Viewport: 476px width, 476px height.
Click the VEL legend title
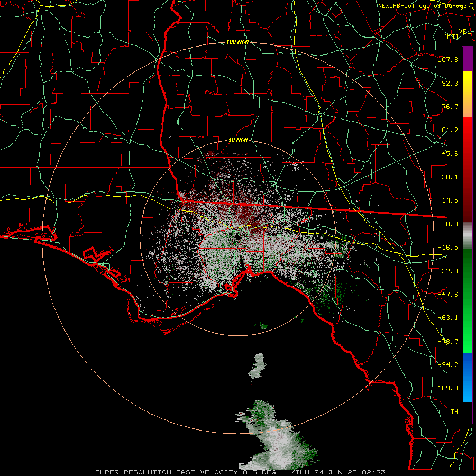464,31
